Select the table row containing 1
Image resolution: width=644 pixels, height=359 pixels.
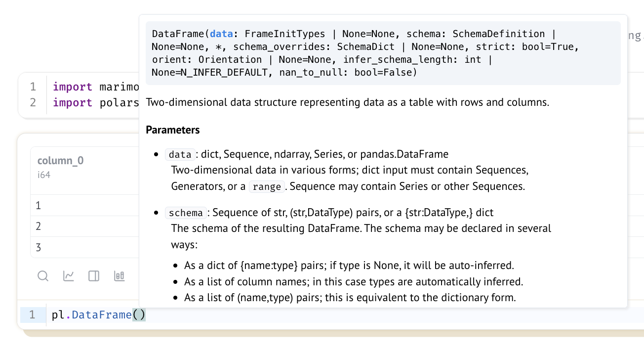click(x=84, y=205)
